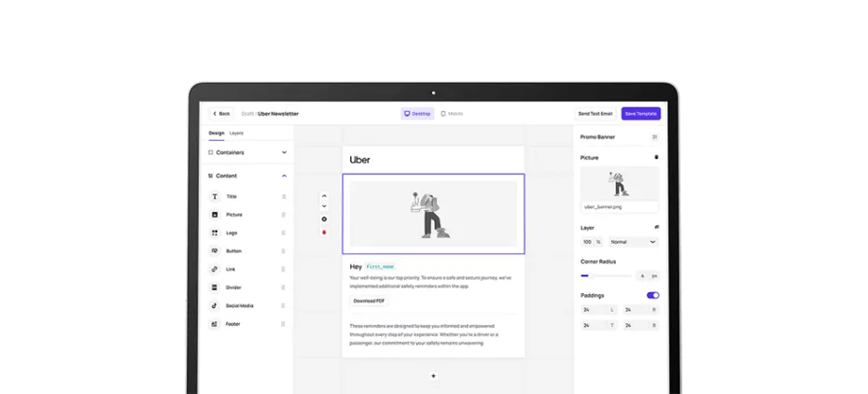Move selected block up with arrow
This screenshot has height=394, width=868.
coord(324,196)
